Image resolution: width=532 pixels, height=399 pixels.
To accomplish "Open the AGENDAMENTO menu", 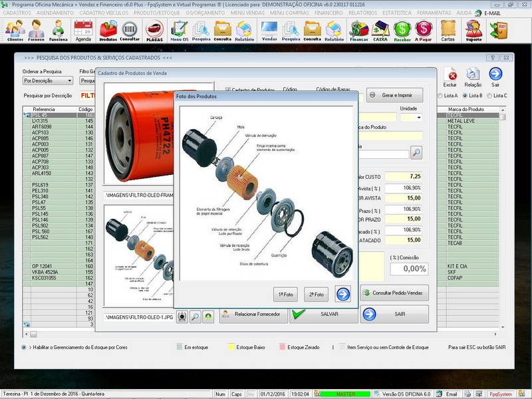I will click(x=55, y=13).
